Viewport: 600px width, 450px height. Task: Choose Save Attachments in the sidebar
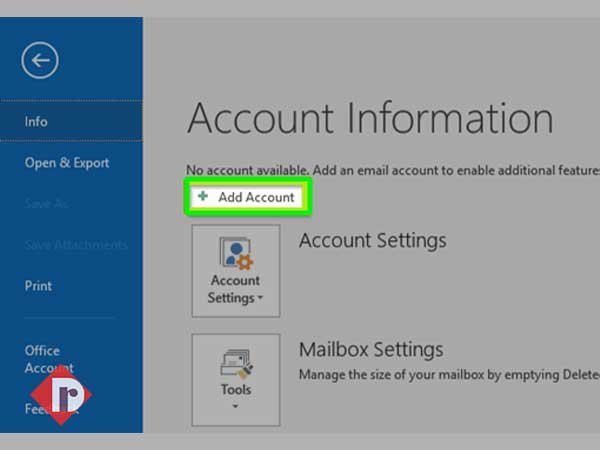[x=76, y=245]
